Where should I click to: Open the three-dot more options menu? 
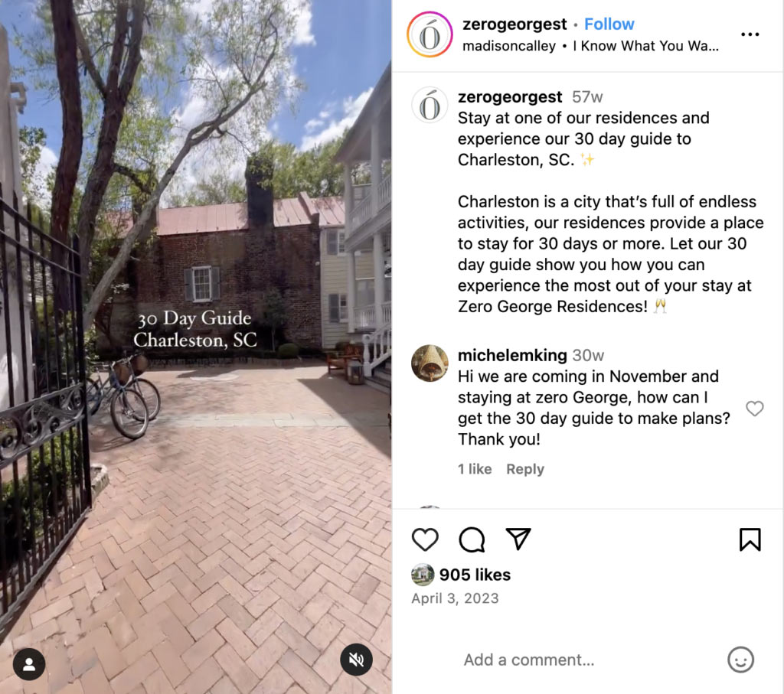(x=750, y=34)
